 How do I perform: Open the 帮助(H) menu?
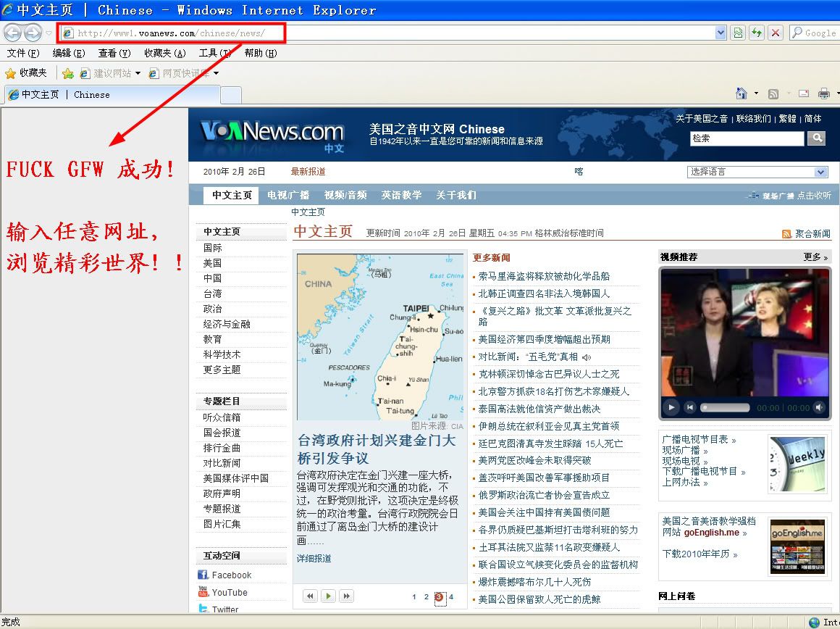[261, 53]
